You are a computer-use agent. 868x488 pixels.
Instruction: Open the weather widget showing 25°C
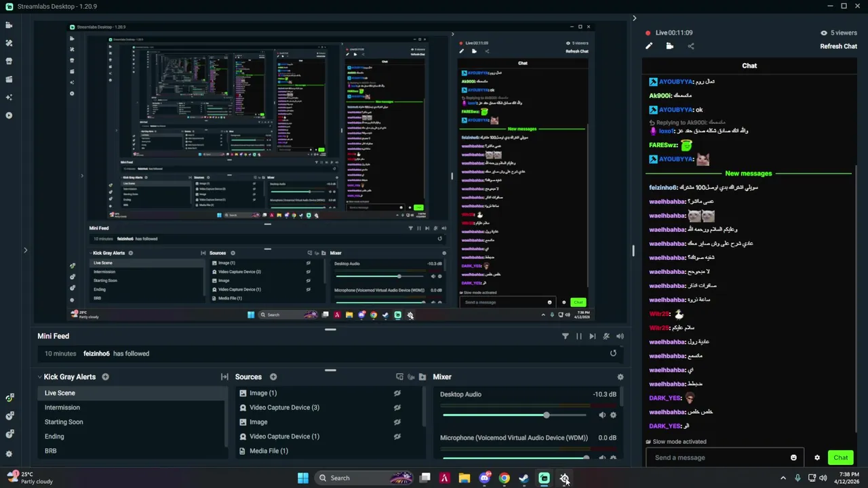(30, 478)
